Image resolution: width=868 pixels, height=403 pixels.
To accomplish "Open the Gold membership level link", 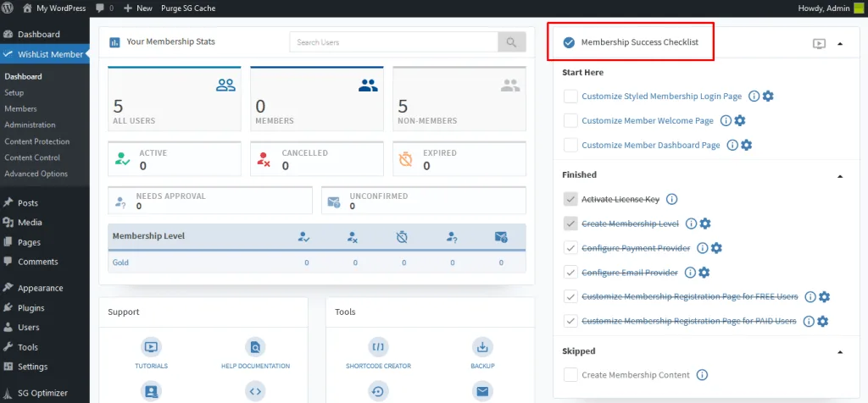I will pyautogui.click(x=120, y=262).
